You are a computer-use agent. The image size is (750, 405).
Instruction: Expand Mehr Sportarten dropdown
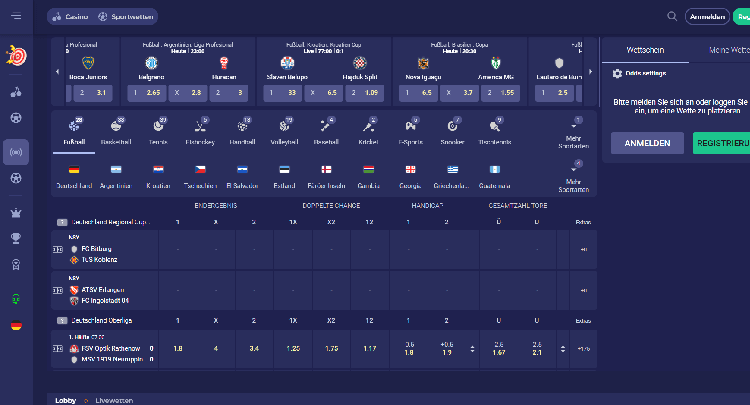point(574,131)
